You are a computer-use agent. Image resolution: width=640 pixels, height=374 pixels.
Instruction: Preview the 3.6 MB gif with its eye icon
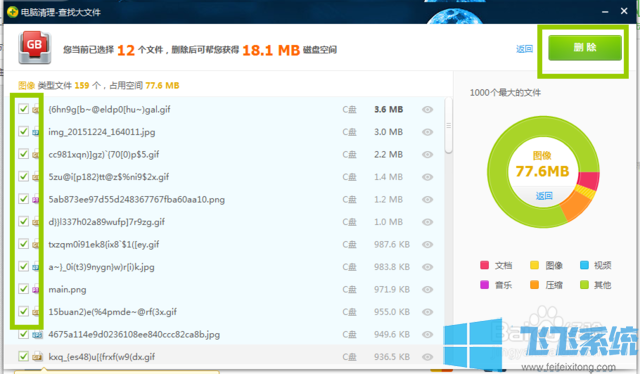click(427, 109)
